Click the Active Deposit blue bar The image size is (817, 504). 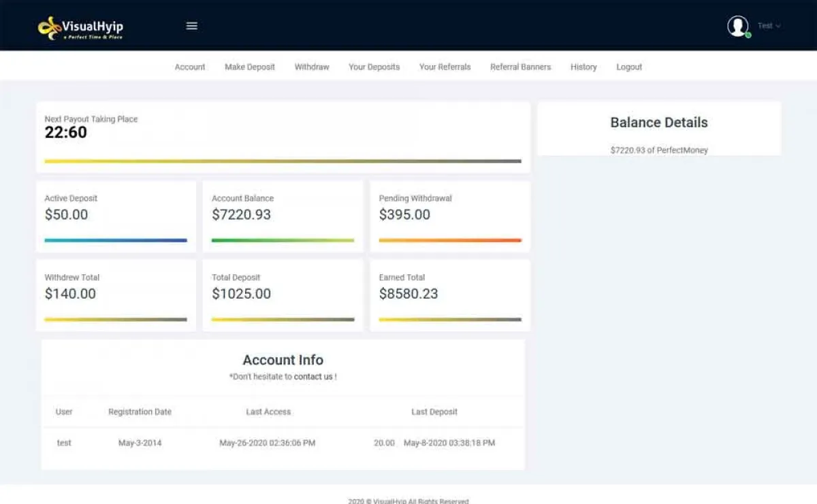click(x=116, y=240)
